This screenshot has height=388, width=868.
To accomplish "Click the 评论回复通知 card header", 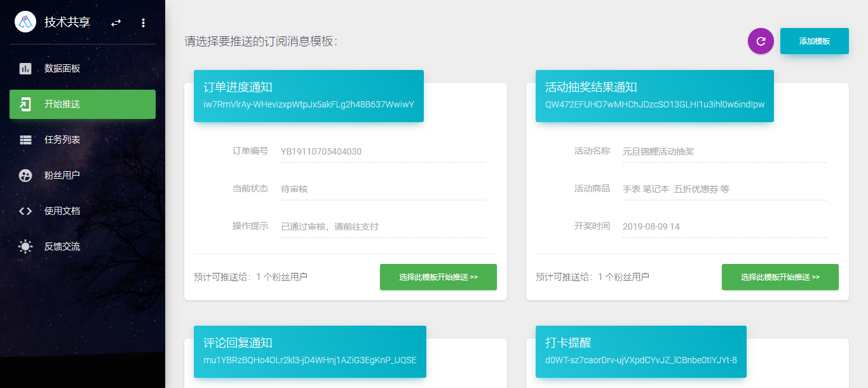I will click(309, 352).
